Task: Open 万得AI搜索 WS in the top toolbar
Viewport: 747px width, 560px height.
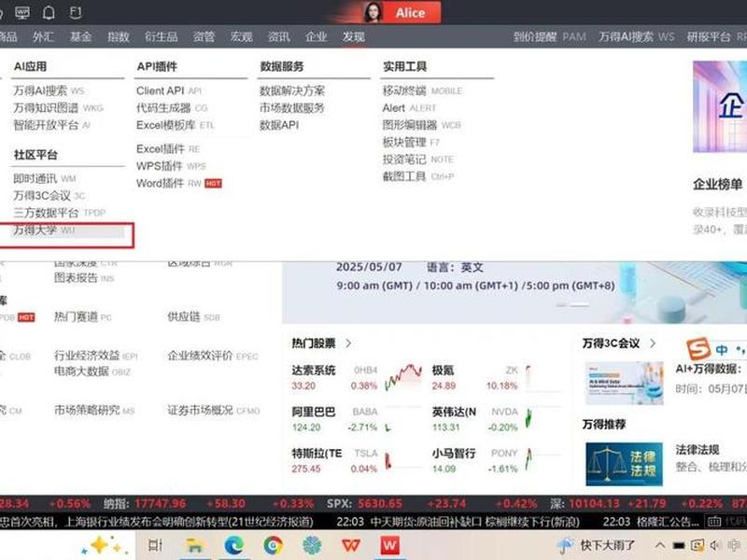Action: [x=637, y=36]
